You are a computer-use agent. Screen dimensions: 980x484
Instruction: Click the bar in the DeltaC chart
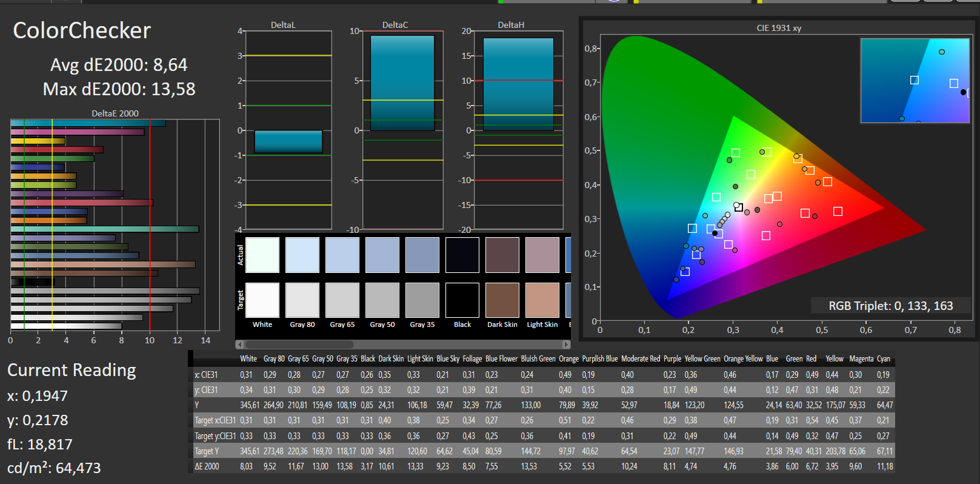(x=402, y=83)
